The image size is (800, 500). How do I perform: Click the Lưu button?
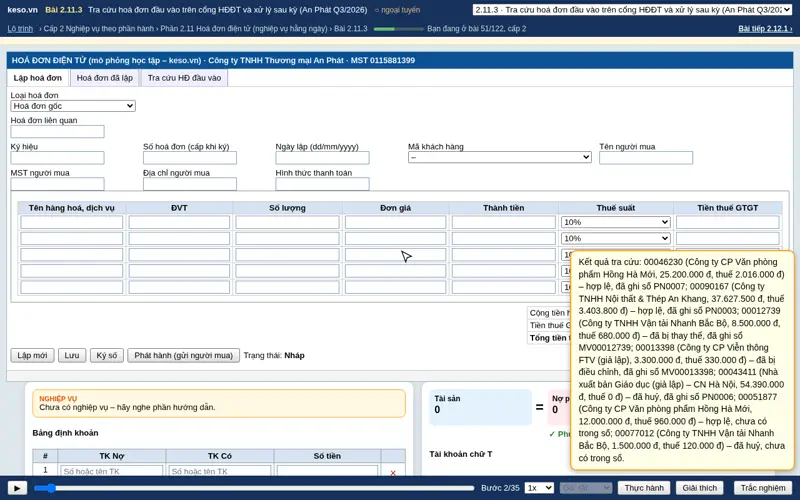click(x=72, y=356)
